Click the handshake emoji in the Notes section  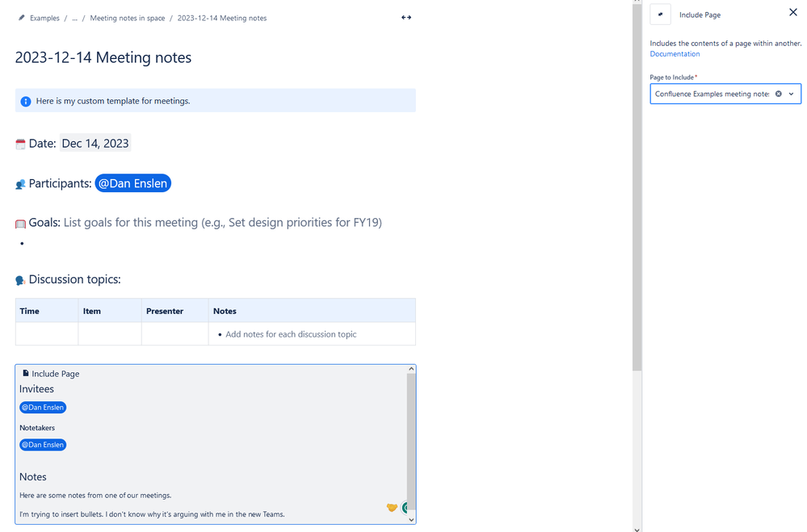392,508
